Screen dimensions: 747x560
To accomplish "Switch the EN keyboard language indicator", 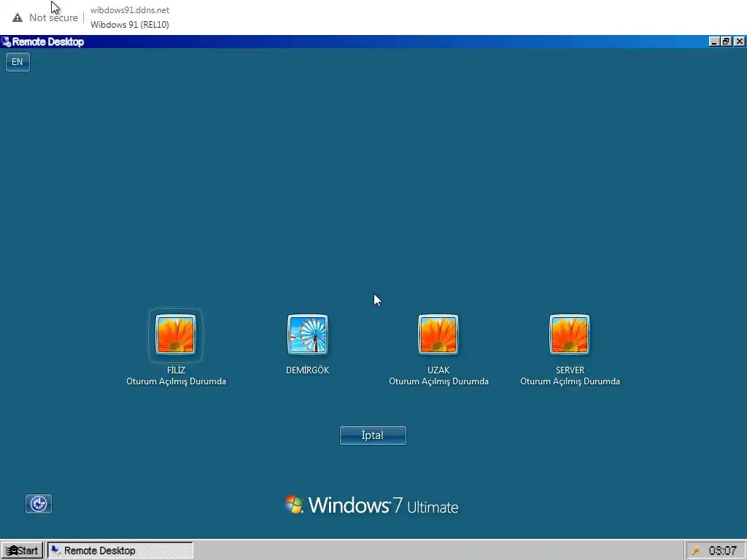I will (x=18, y=62).
